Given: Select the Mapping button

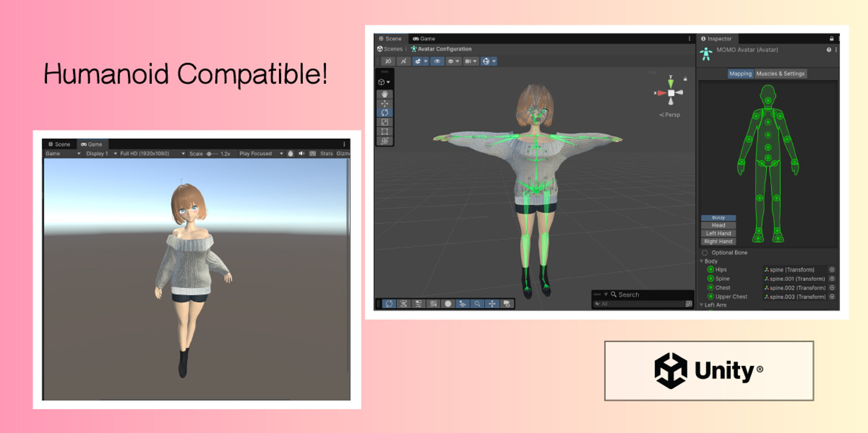Looking at the screenshot, I should (740, 73).
